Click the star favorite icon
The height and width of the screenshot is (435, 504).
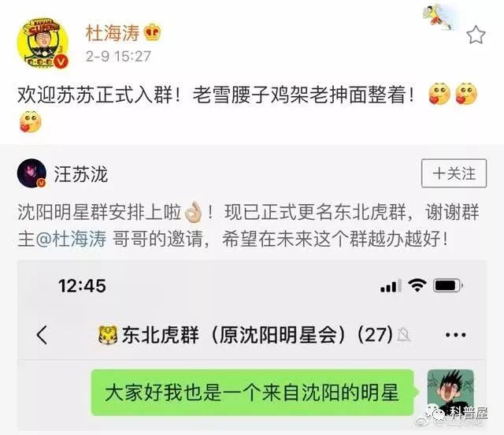click(x=476, y=35)
